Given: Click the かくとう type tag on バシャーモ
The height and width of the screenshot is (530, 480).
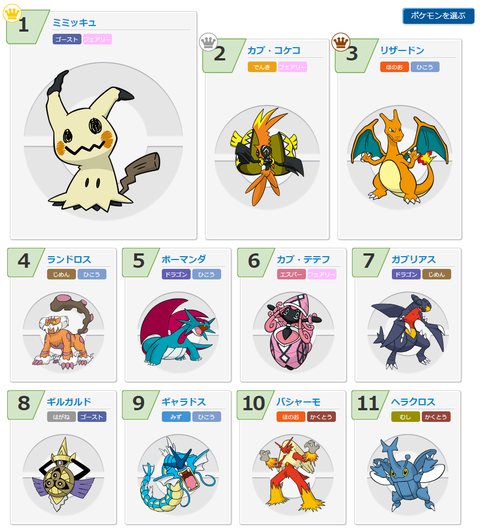Looking at the screenshot, I should coord(321,417).
